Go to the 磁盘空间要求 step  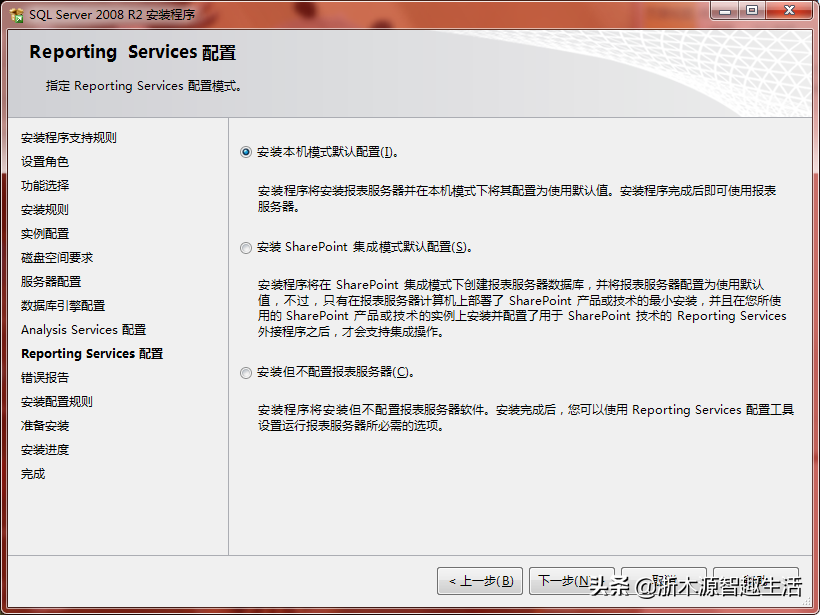[57, 258]
